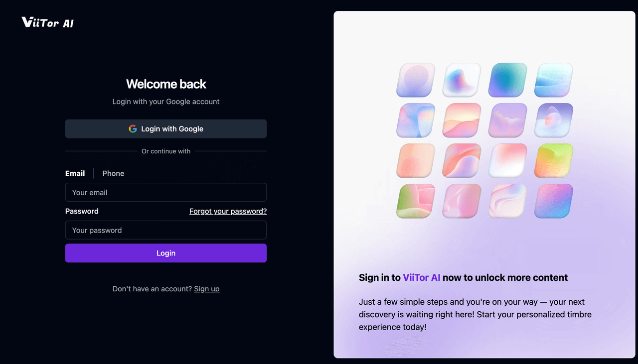Open the Sign up link
Viewport: 638px width, 364px height.
(207, 289)
